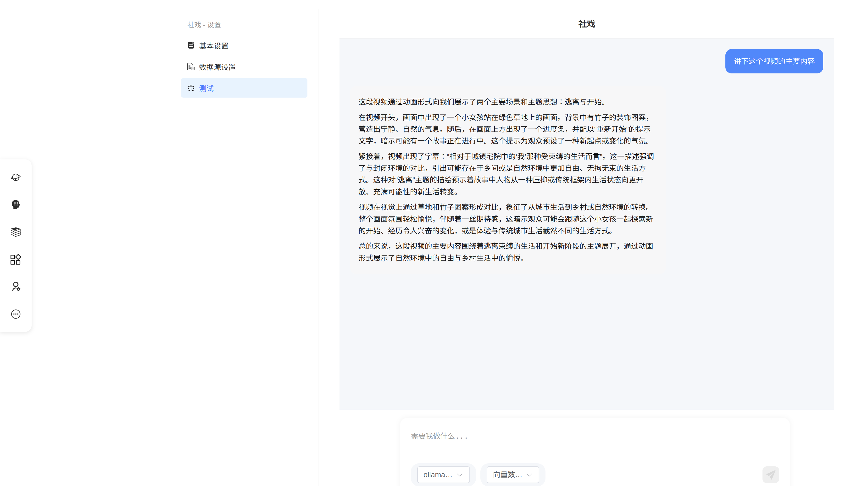Open the AI head icon in sidebar
The image size is (868, 486).
point(16,204)
